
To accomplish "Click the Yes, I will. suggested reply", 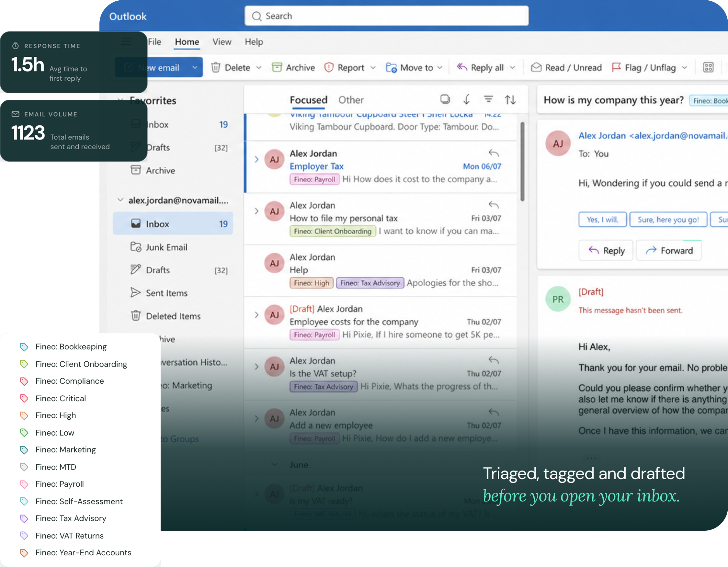I will 602,219.
